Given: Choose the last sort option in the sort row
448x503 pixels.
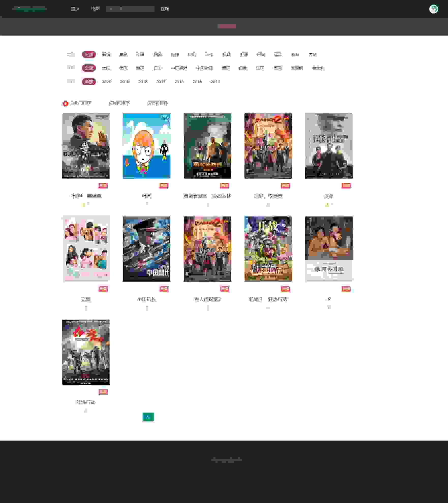Looking at the screenshot, I should click(158, 103).
